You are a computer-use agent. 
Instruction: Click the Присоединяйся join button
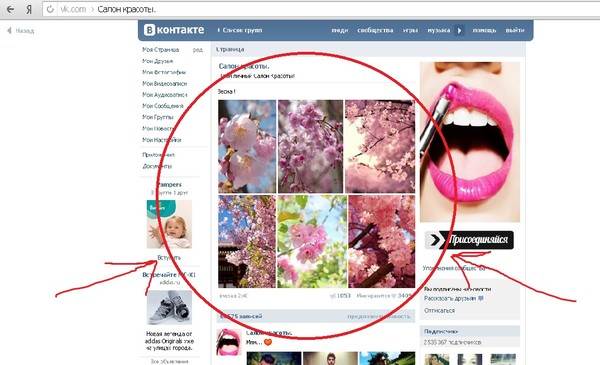click(x=469, y=240)
